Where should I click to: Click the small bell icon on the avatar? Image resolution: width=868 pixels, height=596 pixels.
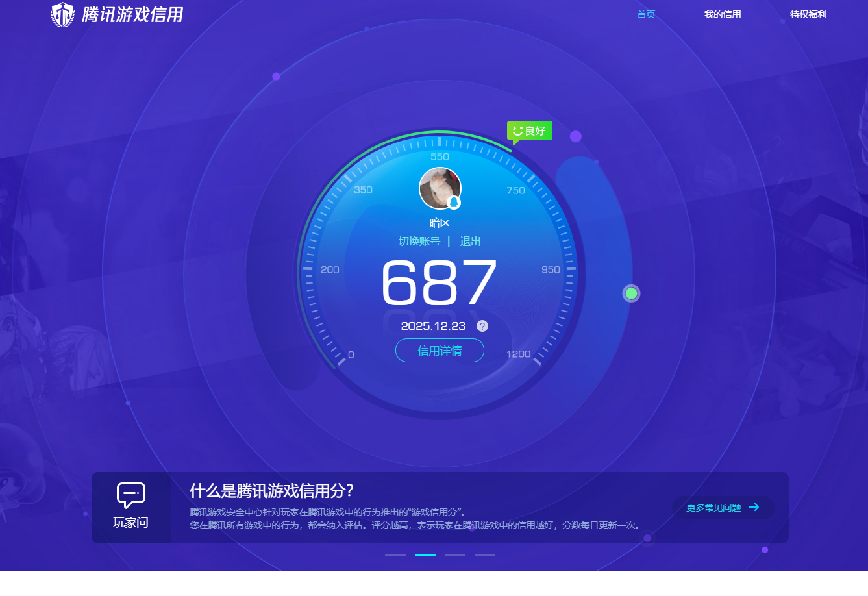tap(453, 202)
